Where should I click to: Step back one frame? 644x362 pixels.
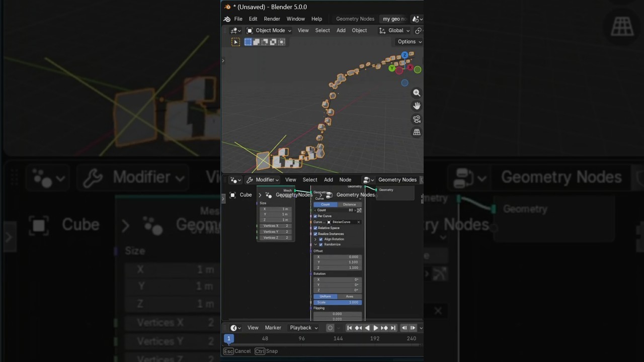pos(404,328)
